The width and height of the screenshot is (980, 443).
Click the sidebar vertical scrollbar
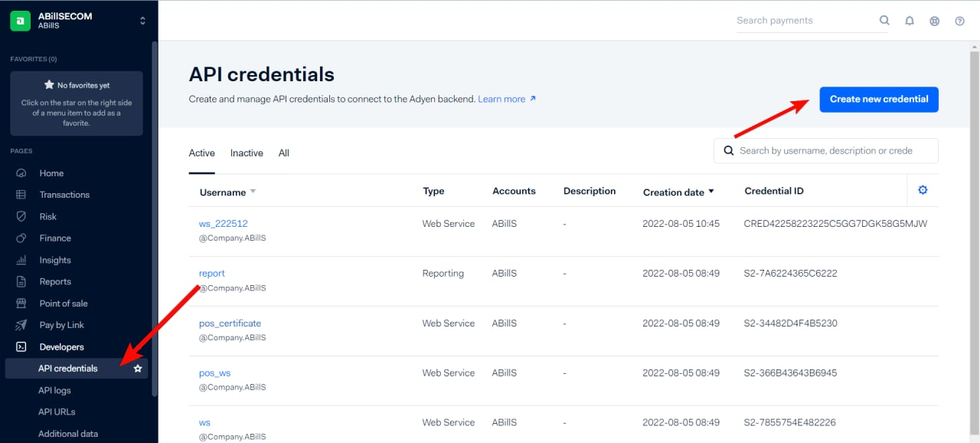tap(155, 218)
